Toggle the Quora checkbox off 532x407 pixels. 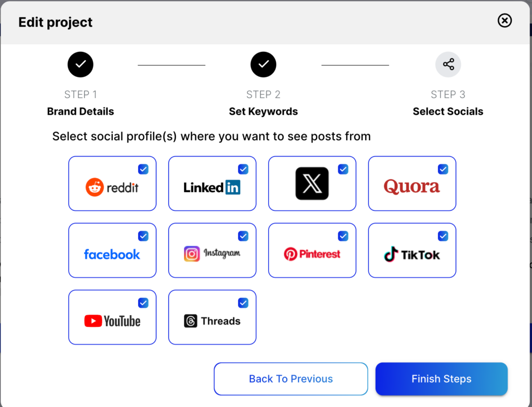(x=443, y=169)
